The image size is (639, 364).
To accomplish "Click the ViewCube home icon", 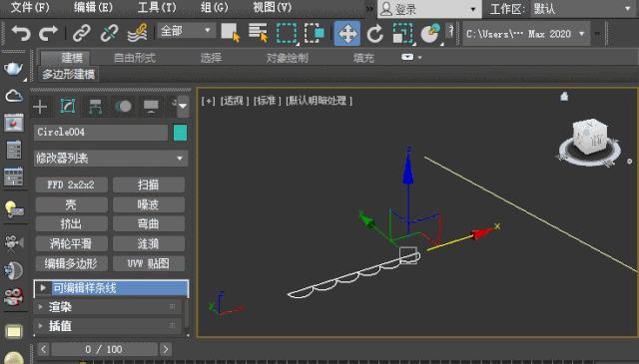I will pos(564,97).
